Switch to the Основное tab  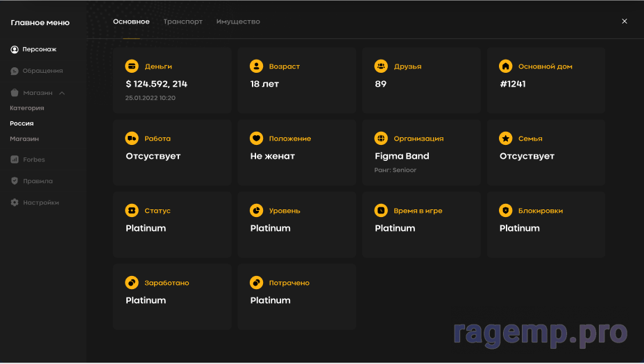tap(131, 21)
